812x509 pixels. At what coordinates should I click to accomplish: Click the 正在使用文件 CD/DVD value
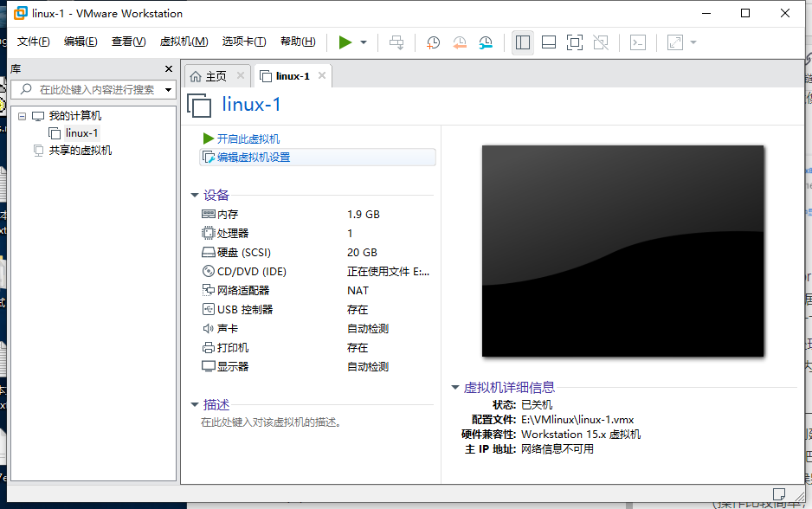(x=388, y=271)
